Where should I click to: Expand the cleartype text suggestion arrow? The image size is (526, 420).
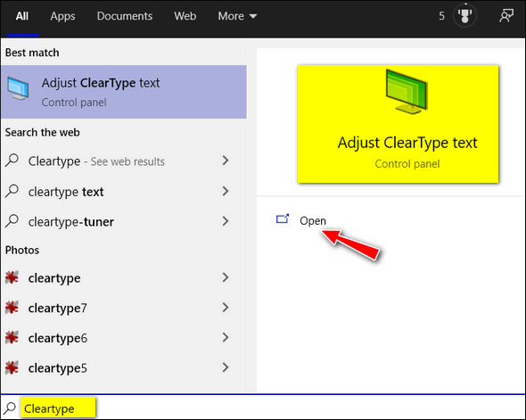226,191
